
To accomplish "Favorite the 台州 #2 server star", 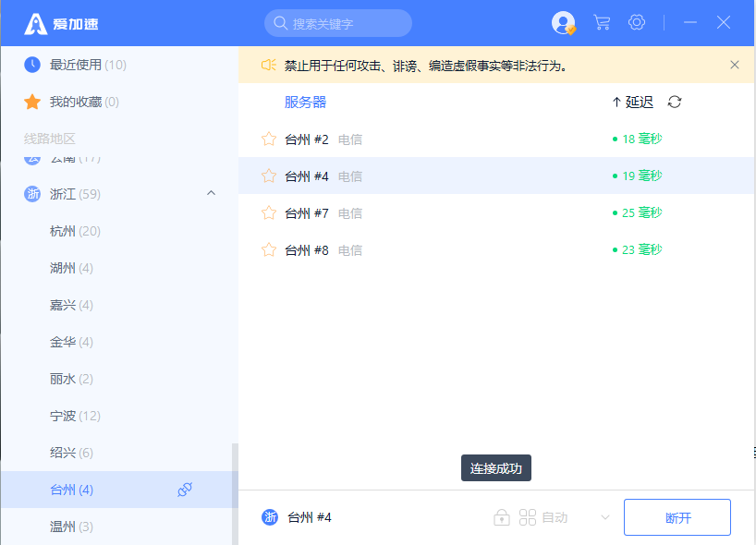I will click(x=269, y=139).
